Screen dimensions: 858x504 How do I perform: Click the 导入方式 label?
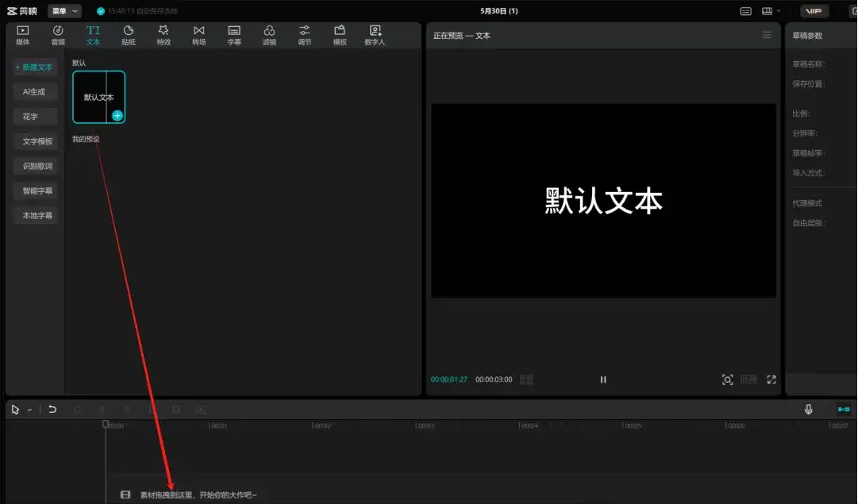808,173
